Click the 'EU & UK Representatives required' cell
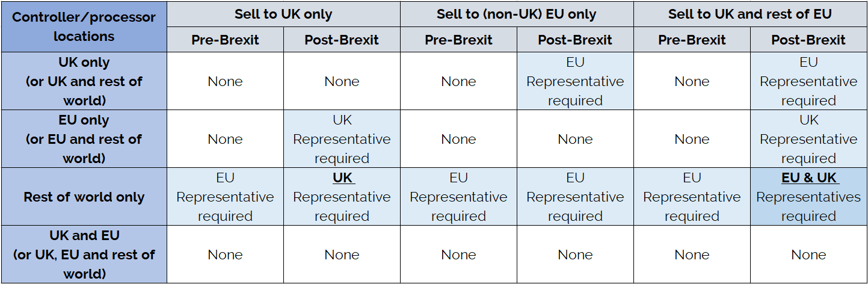Image resolution: width=868 pixels, height=284 pixels. click(808, 197)
